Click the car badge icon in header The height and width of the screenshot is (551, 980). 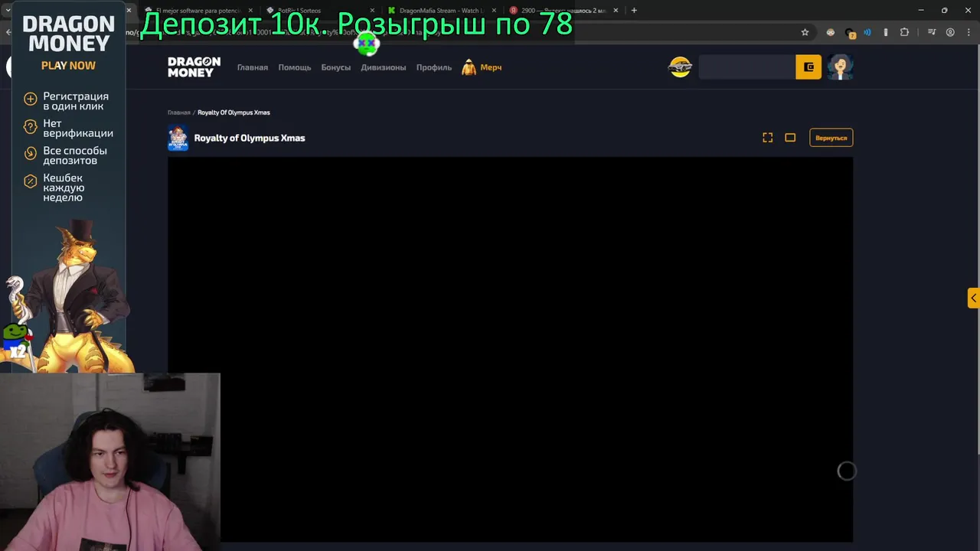[680, 67]
